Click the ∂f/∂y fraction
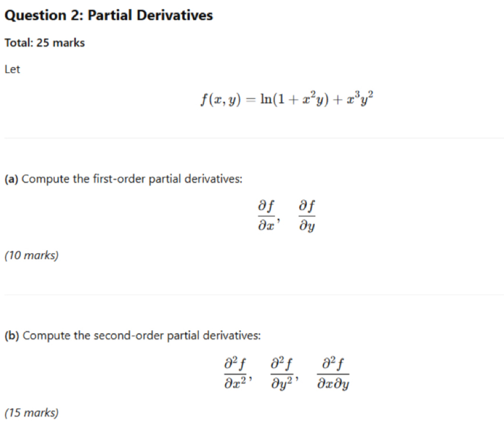Screen dimensions: 504x440 pyautogui.click(x=307, y=216)
